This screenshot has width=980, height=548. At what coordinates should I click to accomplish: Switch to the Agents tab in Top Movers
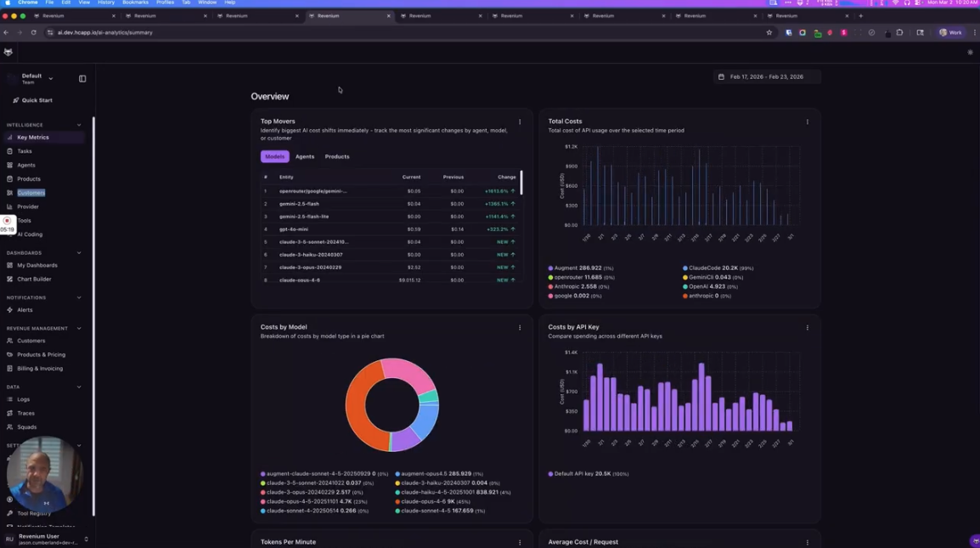click(x=304, y=156)
